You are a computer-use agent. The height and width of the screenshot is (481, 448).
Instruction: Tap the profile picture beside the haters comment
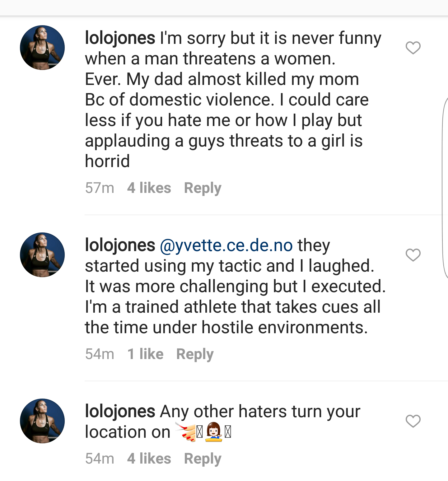click(42, 421)
